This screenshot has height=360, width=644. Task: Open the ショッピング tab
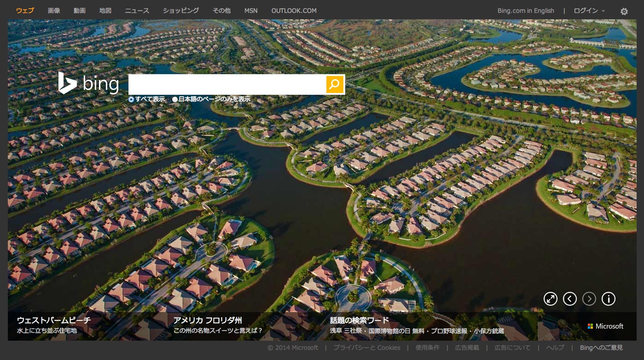click(x=181, y=11)
